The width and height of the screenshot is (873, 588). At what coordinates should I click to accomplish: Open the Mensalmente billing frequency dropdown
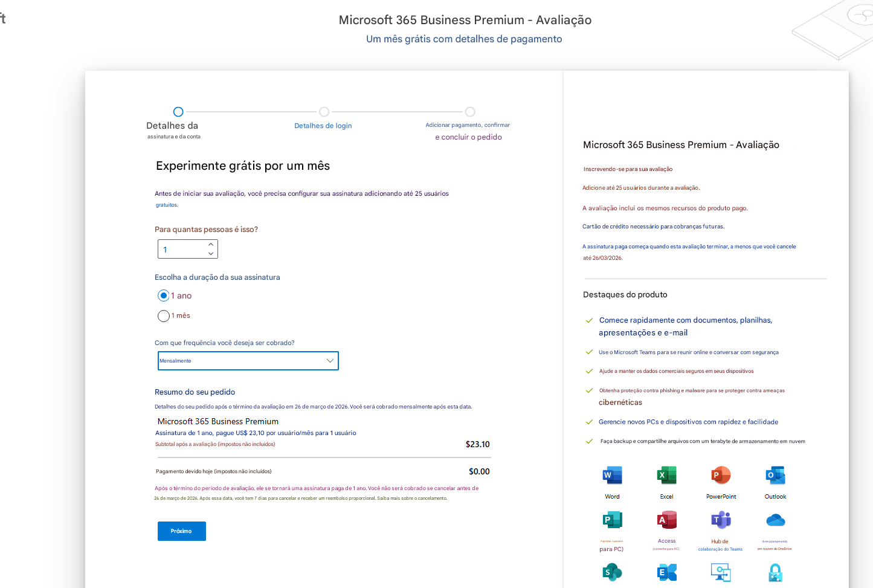[x=248, y=361]
